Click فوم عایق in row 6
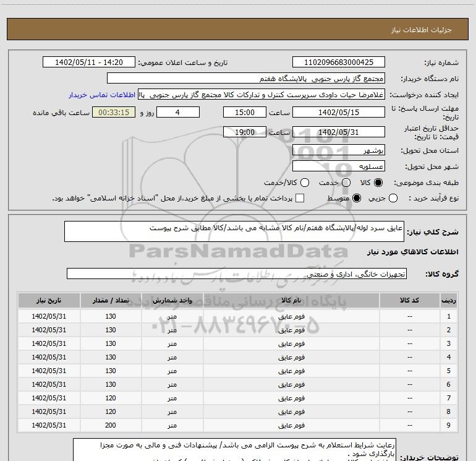Screen dimensions: 476x461 pyautogui.click(x=291, y=384)
